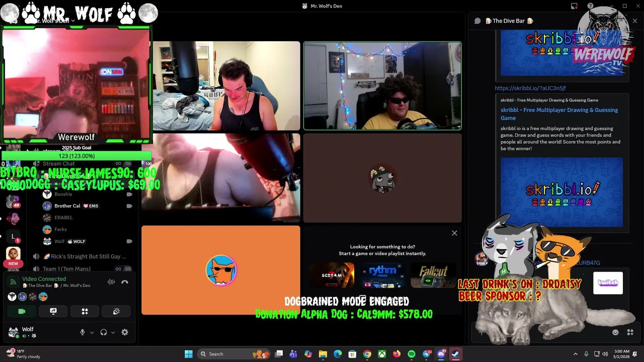Close The Dive Bar chat panel

[635, 21]
